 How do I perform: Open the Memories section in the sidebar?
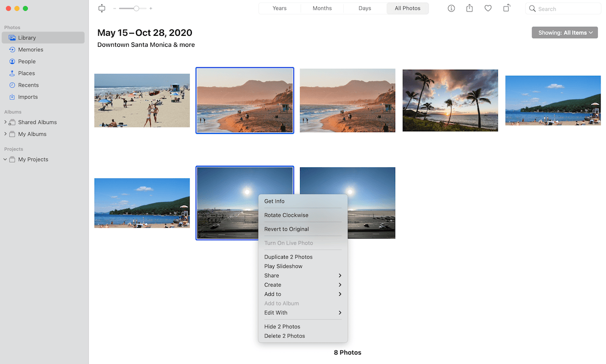[31, 49]
